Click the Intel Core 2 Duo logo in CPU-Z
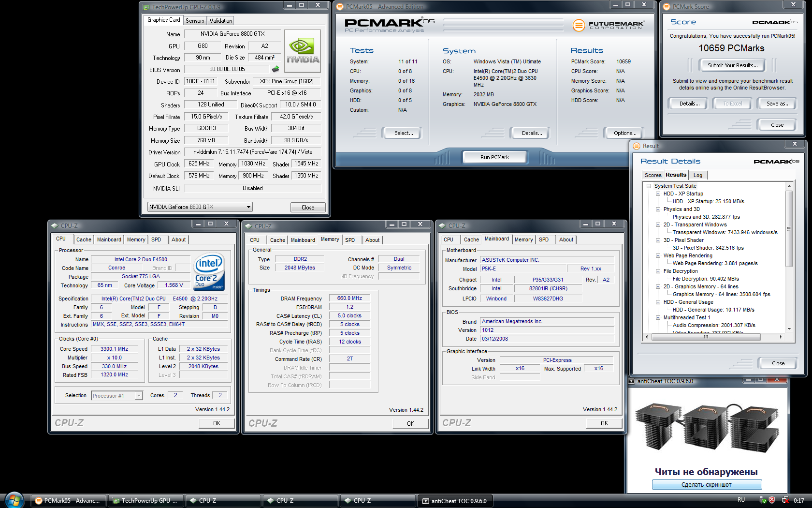 coord(209,272)
